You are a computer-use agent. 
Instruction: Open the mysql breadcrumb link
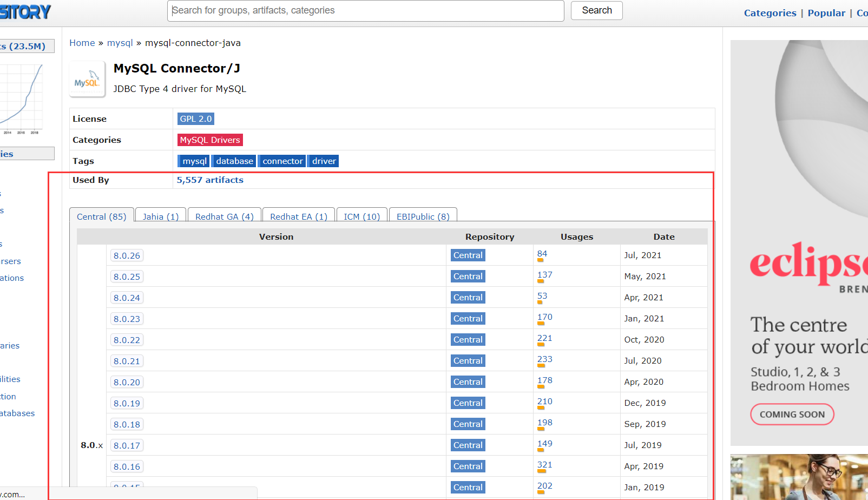[x=120, y=43]
